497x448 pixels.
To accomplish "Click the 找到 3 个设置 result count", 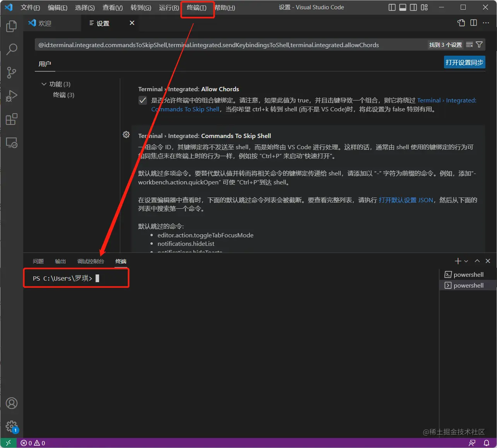I will coord(446,45).
